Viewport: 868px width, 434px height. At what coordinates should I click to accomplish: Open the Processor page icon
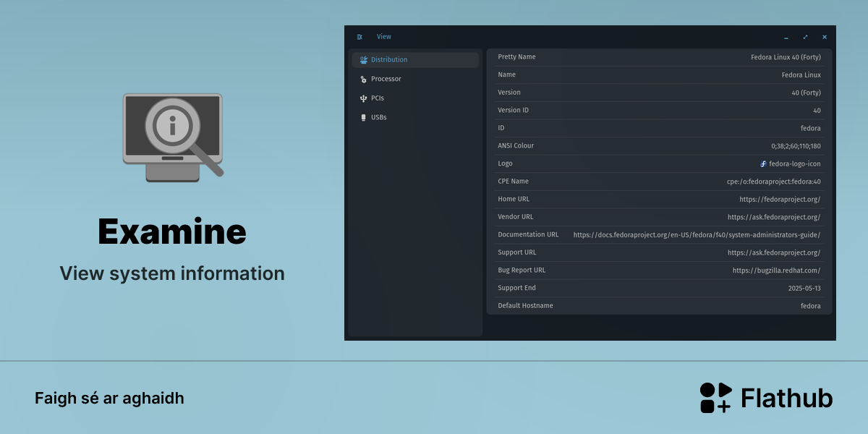tap(364, 79)
